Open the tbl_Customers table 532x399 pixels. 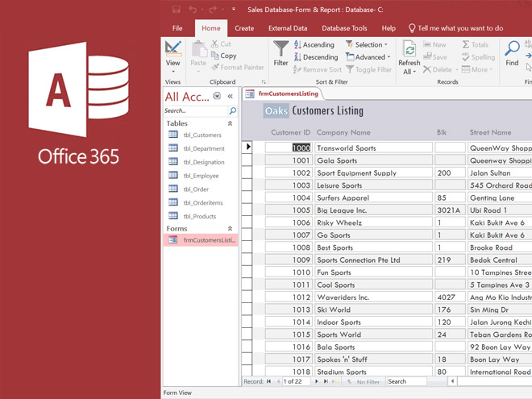point(202,135)
